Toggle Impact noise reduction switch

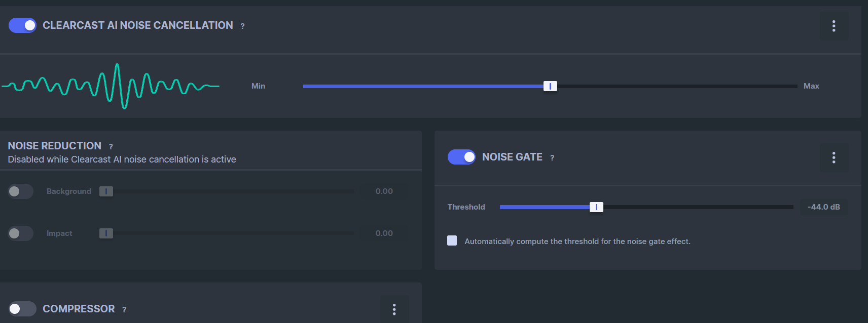21,233
